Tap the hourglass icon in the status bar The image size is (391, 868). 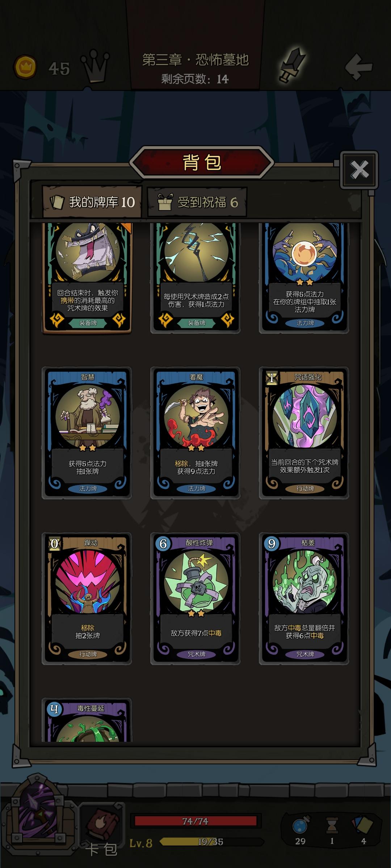click(332, 825)
